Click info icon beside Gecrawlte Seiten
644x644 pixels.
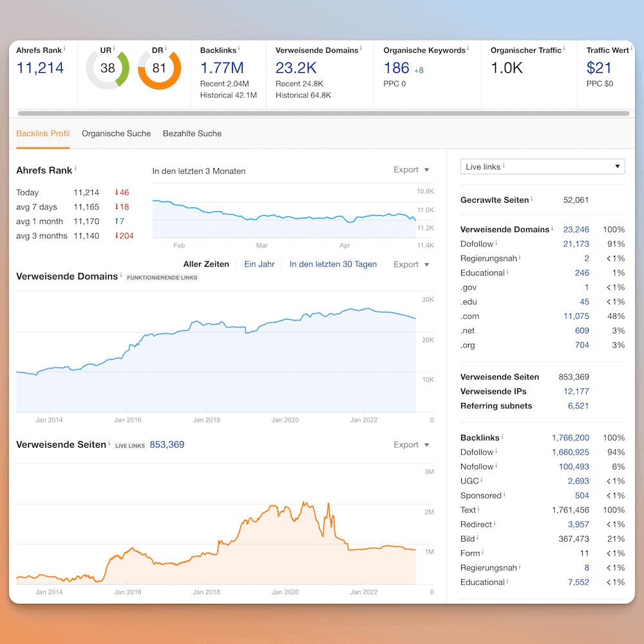(532, 198)
